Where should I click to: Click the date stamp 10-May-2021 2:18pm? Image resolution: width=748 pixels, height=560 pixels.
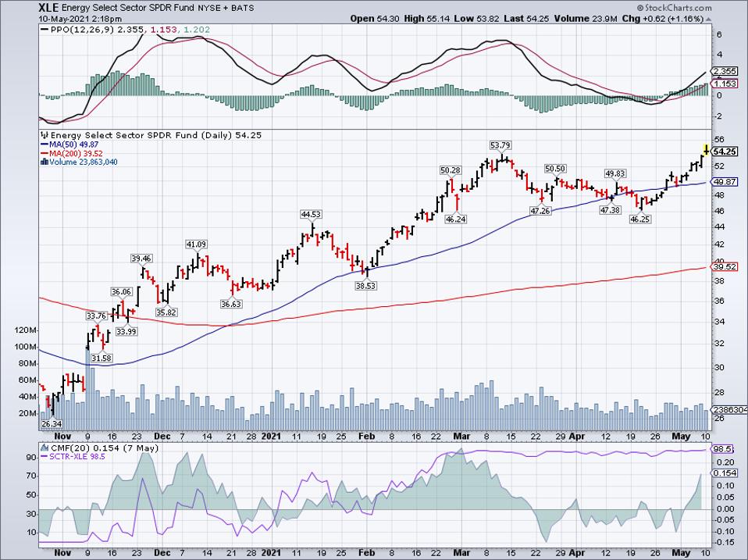coord(80,19)
